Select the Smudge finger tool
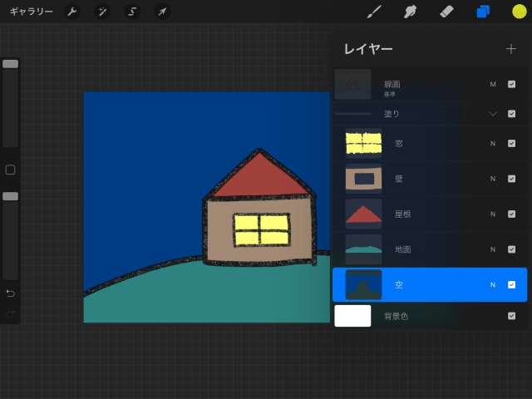 click(x=410, y=12)
